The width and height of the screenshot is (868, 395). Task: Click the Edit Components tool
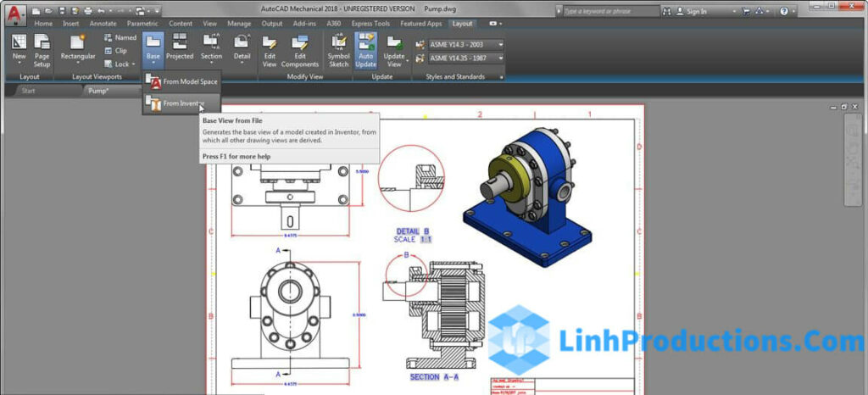click(x=300, y=52)
